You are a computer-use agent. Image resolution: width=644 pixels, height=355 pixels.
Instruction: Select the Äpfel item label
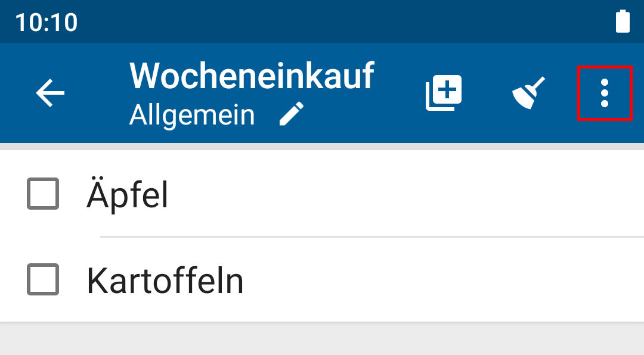pos(128,195)
